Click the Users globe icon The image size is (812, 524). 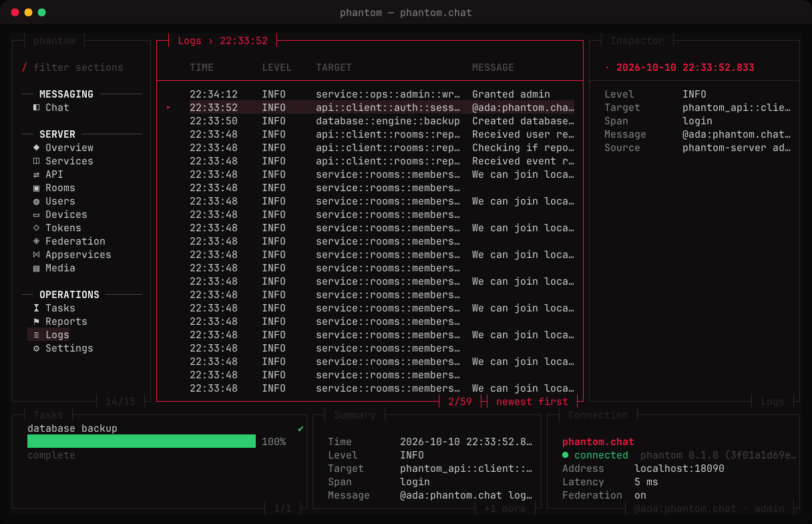pyautogui.click(x=37, y=201)
